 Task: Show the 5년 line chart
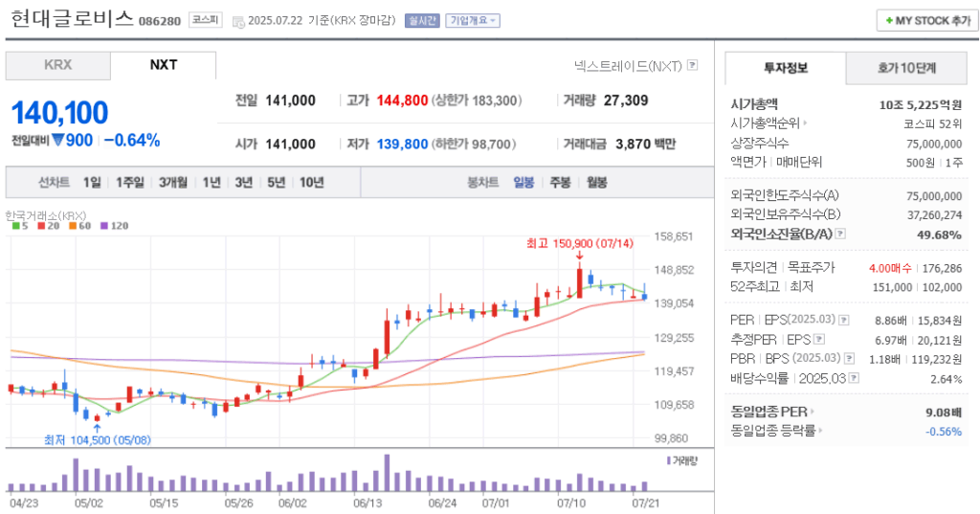[277, 183]
